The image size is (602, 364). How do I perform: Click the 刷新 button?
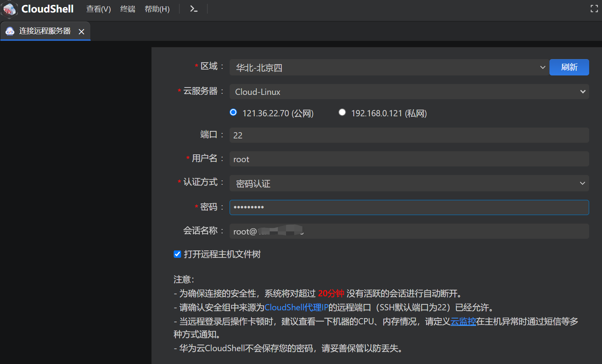point(569,67)
